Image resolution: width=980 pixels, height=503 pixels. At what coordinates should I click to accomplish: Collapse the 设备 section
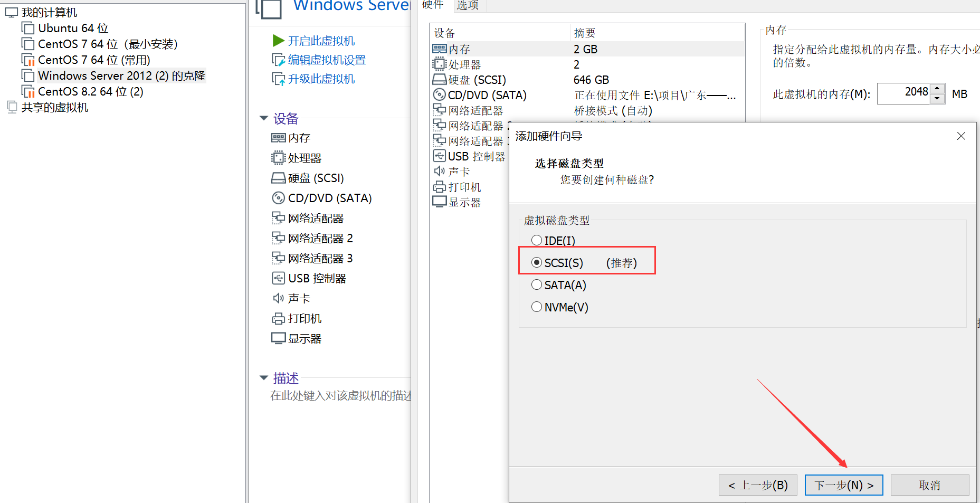264,118
